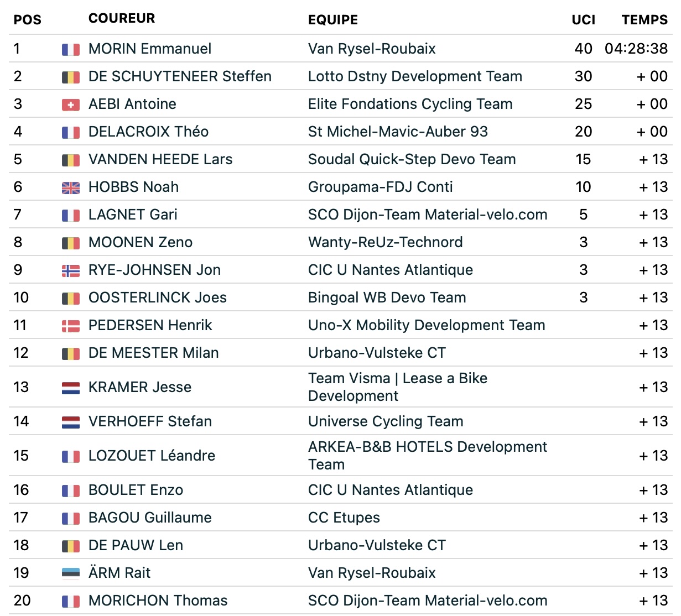Select rider DELACROIX Théo
The width and height of the screenshot is (681, 616).
(x=148, y=132)
